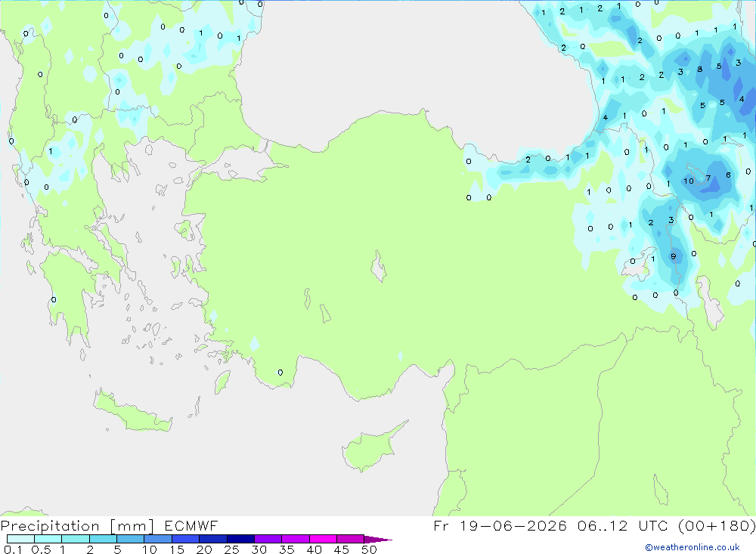Select the 30–35 mm legend color swatch
Image resolution: width=756 pixels, height=554 pixels.
point(268,539)
